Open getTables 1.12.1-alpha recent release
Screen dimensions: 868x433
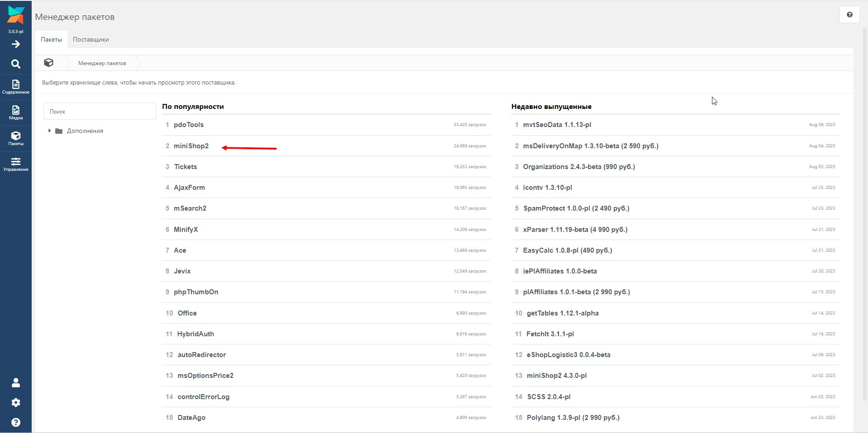[563, 313]
